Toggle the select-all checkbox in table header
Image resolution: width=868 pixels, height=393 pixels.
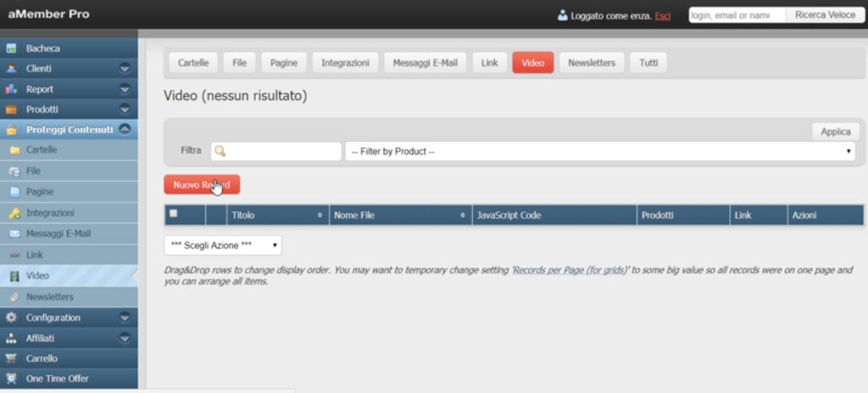174,214
